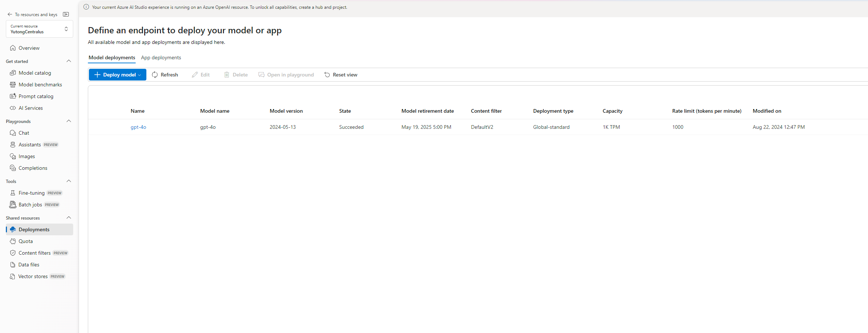Navigate to Quota page
The height and width of the screenshot is (333, 868).
click(x=26, y=241)
